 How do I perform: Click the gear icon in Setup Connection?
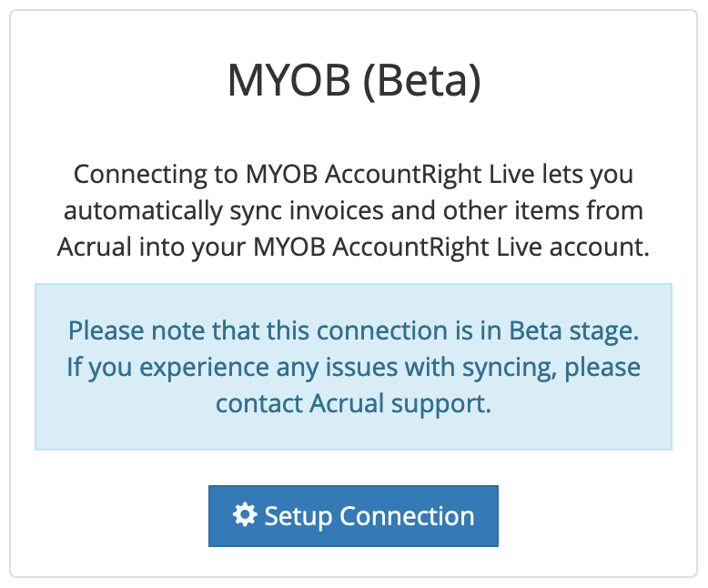point(244,516)
